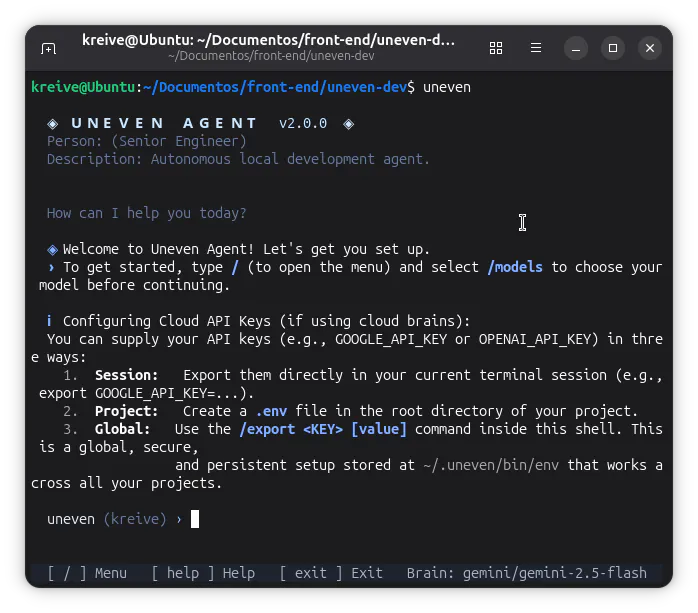Click the blue info i icon

49,321
